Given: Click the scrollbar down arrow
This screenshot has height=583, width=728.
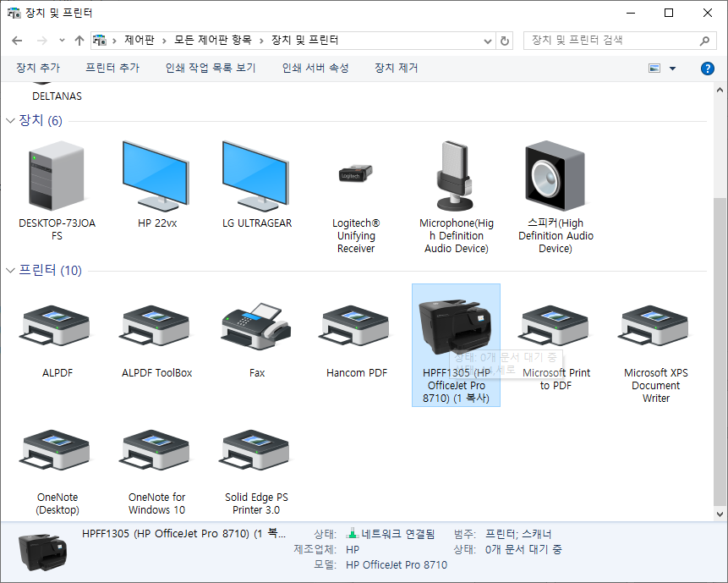Looking at the screenshot, I should coord(720,514).
